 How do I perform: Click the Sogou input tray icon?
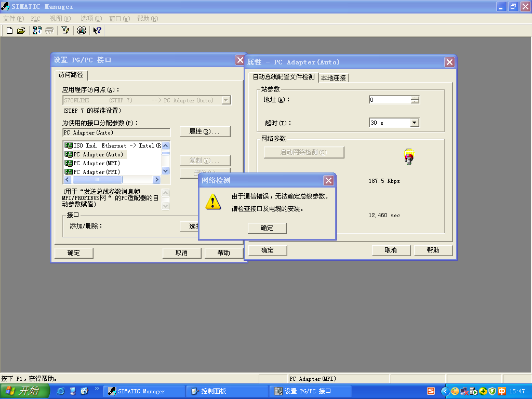pos(431,391)
